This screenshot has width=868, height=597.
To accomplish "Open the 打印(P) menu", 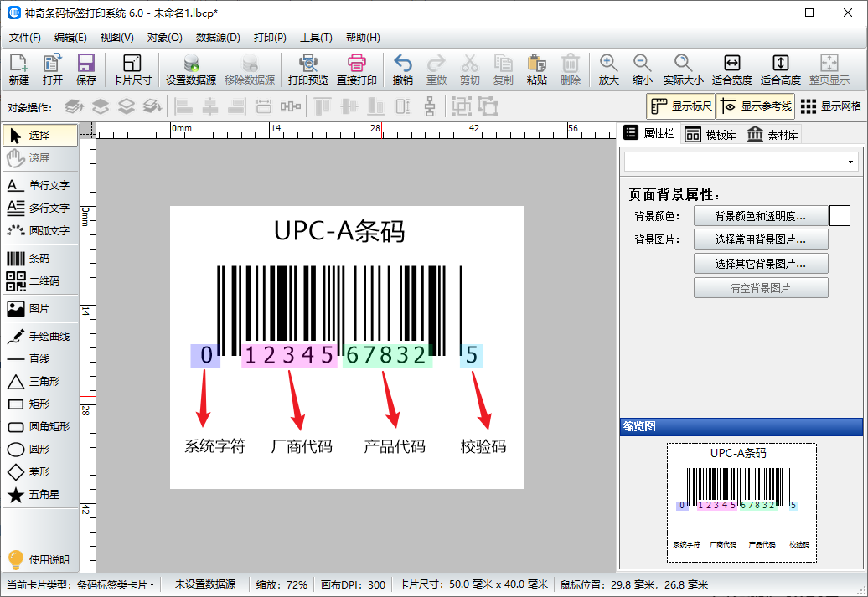I will click(x=270, y=38).
